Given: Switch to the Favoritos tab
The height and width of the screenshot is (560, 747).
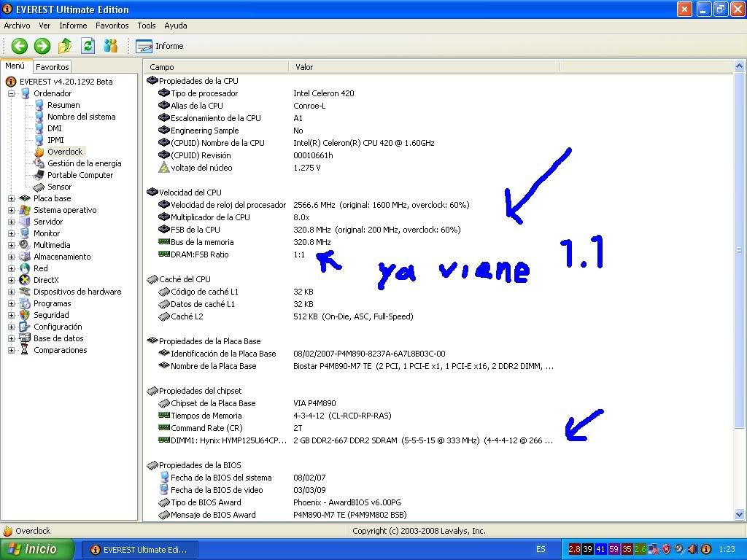Looking at the screenshot, I should (53, 67).
